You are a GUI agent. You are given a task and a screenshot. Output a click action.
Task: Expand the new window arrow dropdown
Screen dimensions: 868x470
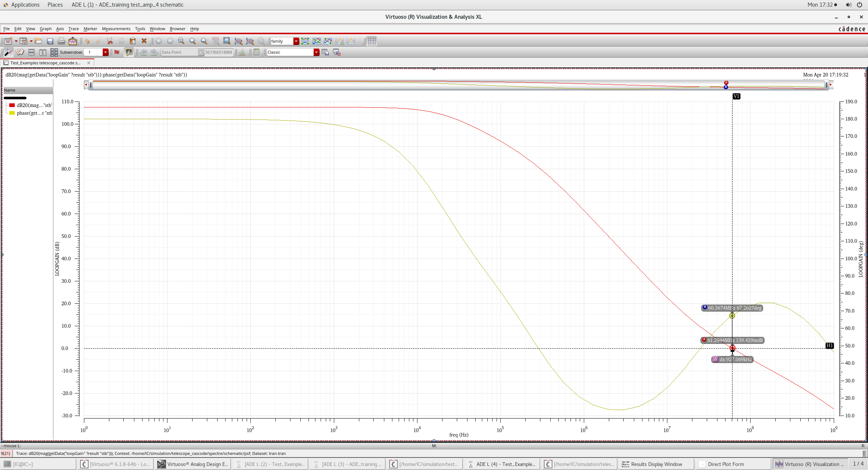tap(16, 41)
